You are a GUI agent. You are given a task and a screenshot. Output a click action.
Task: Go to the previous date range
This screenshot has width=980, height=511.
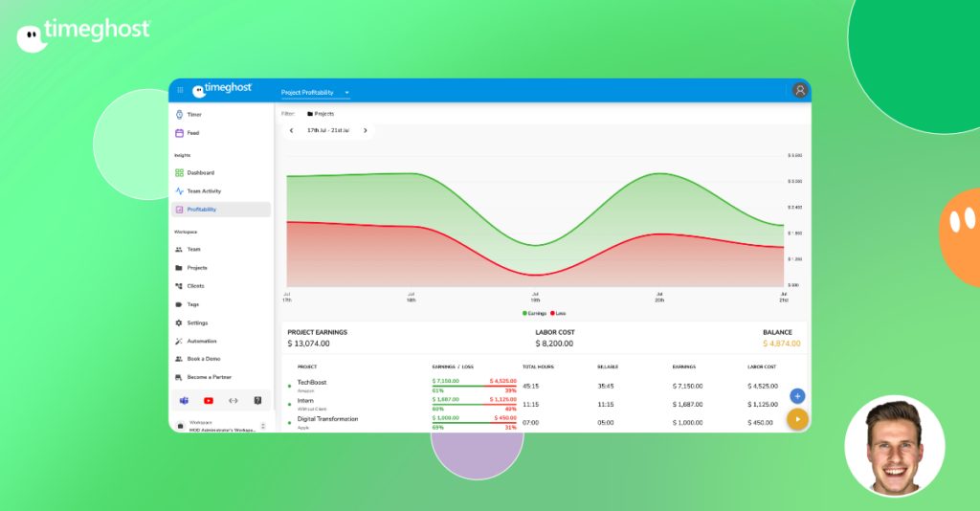coord(291,130)
